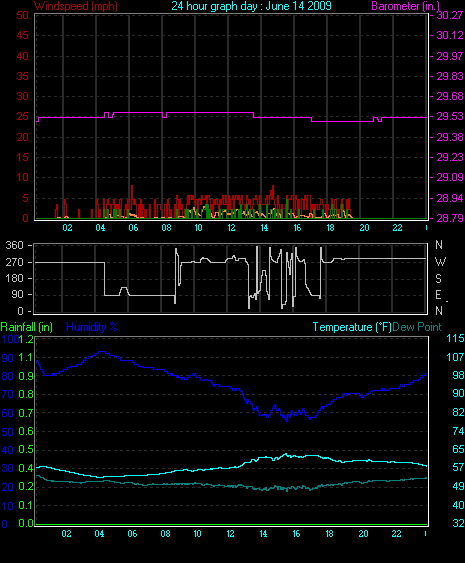Click windspeed scale value 15 in red

23,157
